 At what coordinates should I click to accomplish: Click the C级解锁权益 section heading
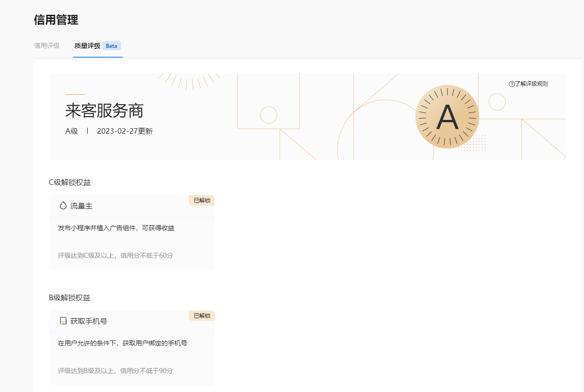point(70,183)
